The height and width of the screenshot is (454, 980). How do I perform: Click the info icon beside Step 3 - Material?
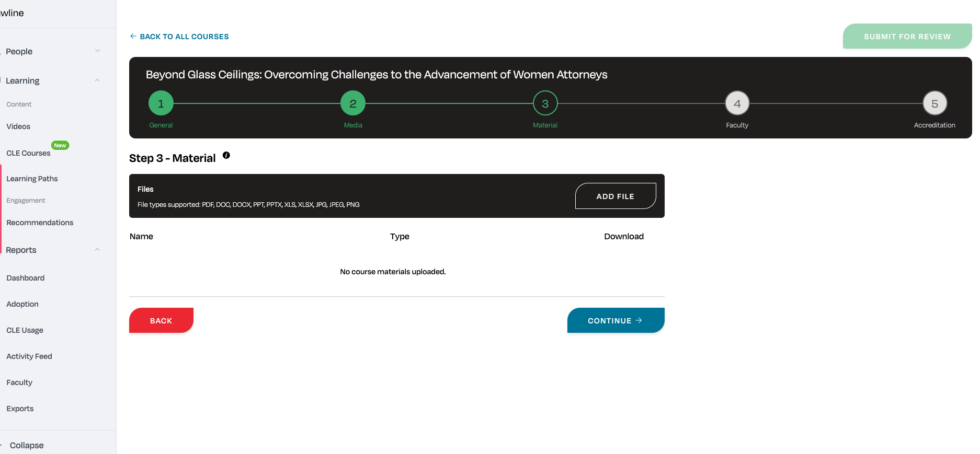pyautogui.click(x=226, y=155)
